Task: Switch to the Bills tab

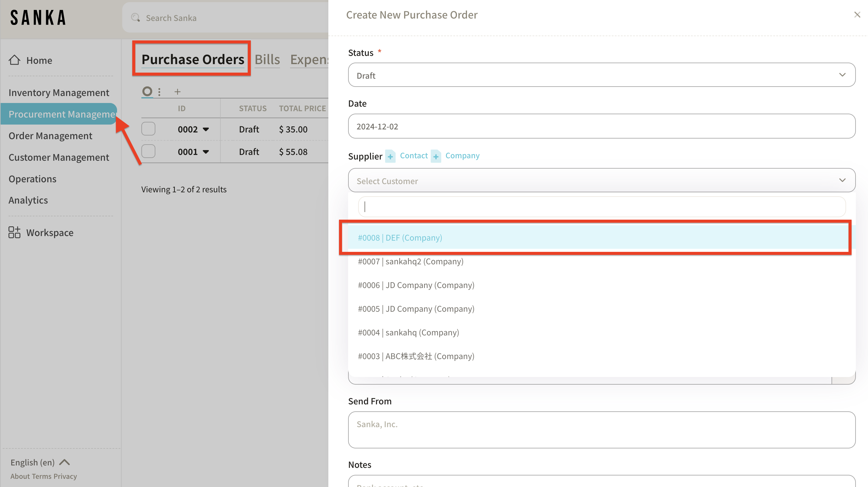Action: [x=267, y=60]
